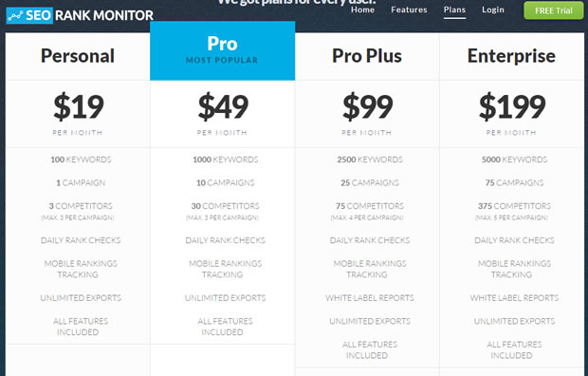This screenshot has height=376, width=588.
Task: Click the green FREE Trial button
Action: click(x=554, y=10)
